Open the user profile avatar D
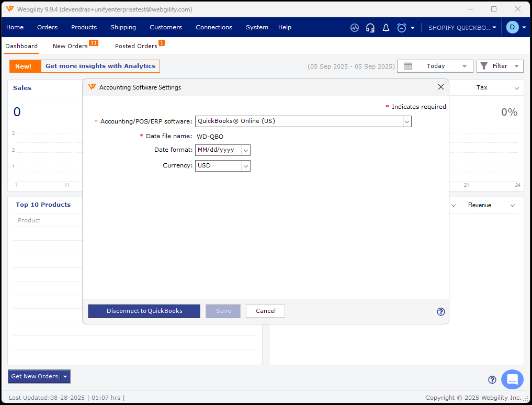 pos(512,27)
